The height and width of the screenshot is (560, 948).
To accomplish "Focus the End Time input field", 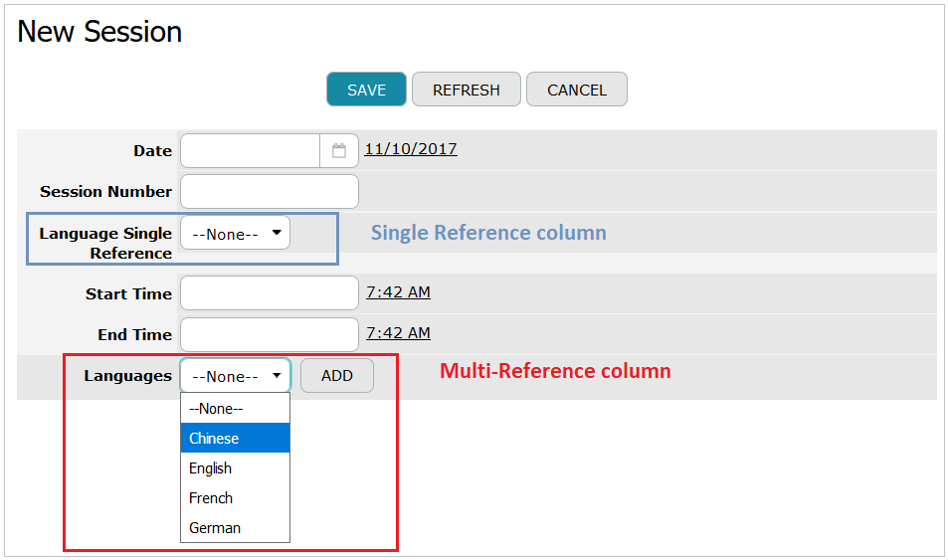I will pos(270,334).
